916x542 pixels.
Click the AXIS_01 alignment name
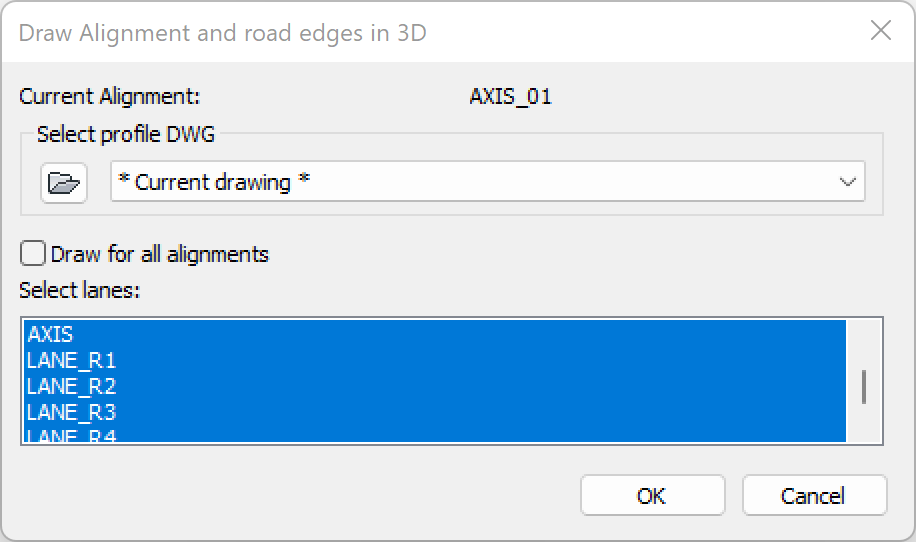510,97
